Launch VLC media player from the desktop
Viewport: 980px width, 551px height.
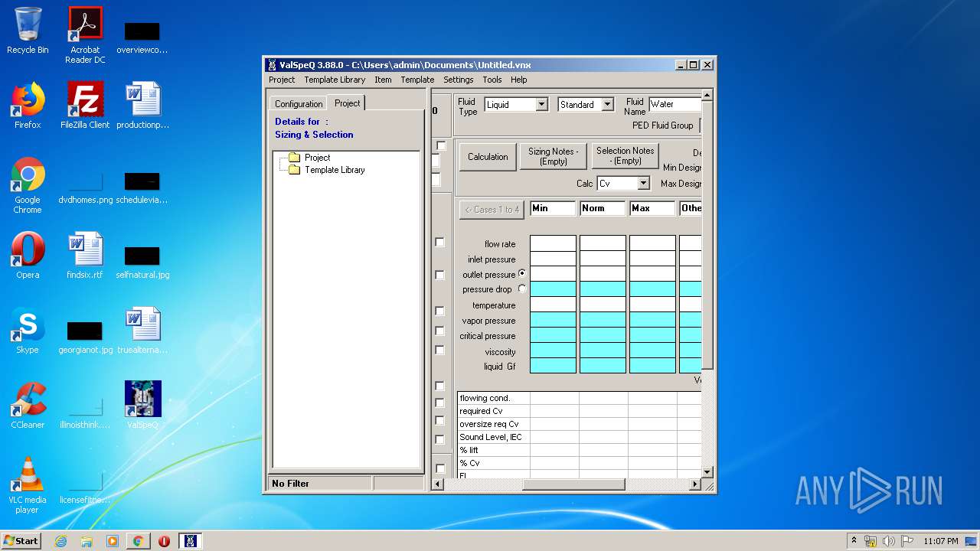(28, 485)
